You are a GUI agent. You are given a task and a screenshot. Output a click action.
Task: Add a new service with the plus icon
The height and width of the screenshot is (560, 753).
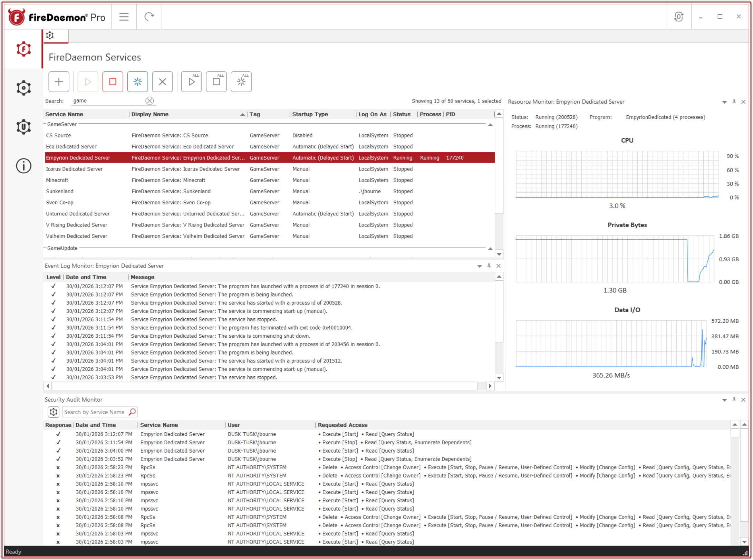coord(59,81)
